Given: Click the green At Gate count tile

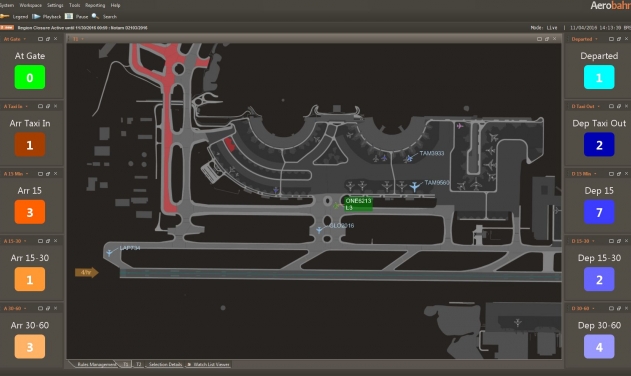Looking at the screenshot, I should tap(30, 77).
